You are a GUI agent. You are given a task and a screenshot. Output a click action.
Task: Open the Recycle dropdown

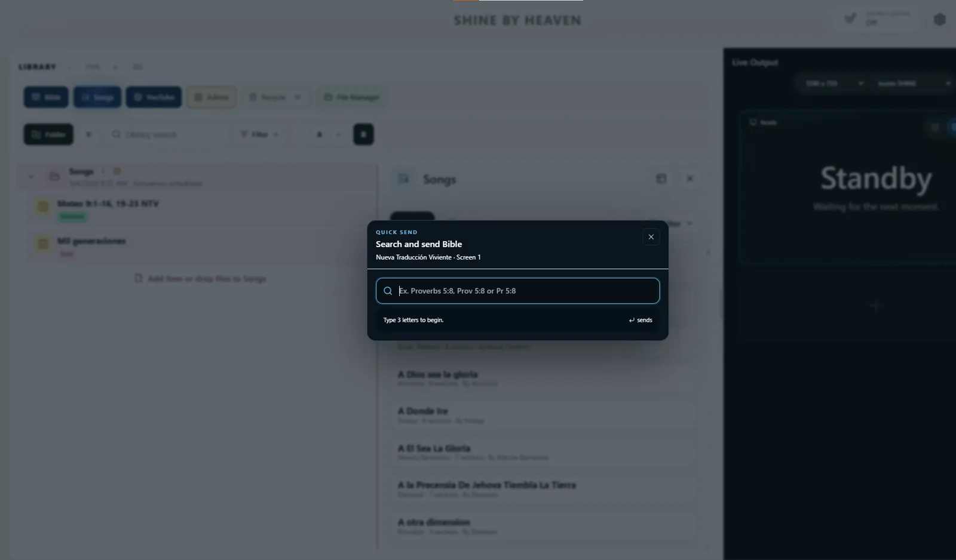275,97
